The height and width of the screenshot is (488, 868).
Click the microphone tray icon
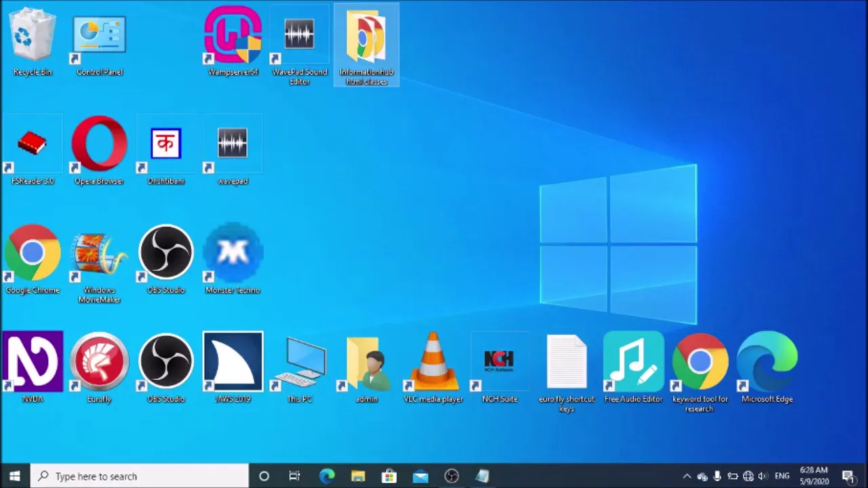pos(717,476)
